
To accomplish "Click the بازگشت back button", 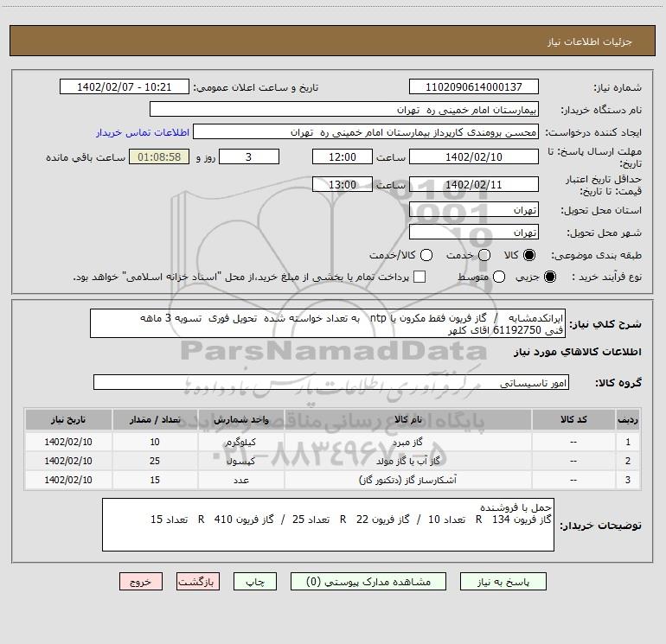I will [198, 582].
